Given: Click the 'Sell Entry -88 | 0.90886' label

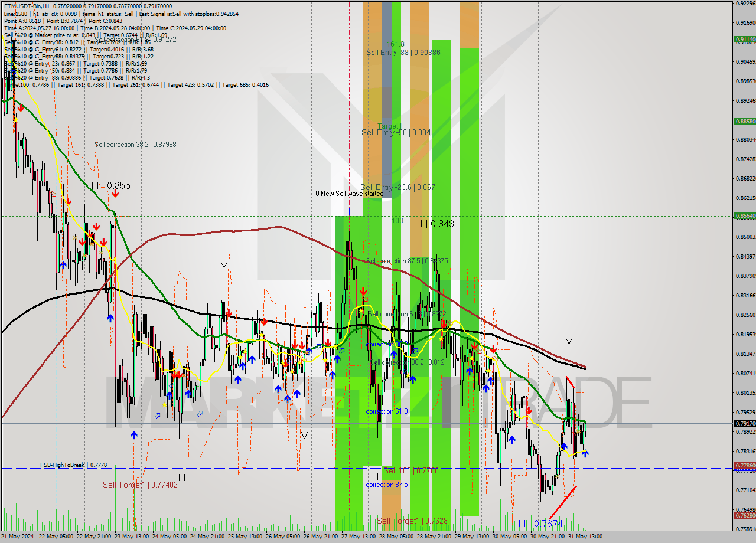Looking at the screenshot, I should point(403,52).
